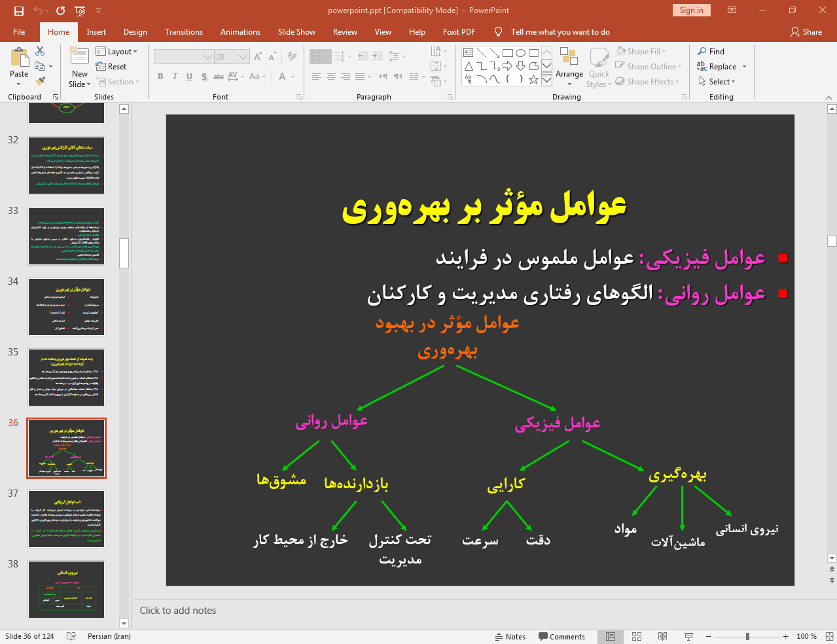The height and width of the screenshot is (644, 837).
Task: Open the Font name combo box
Action: (x=183, y=57)
